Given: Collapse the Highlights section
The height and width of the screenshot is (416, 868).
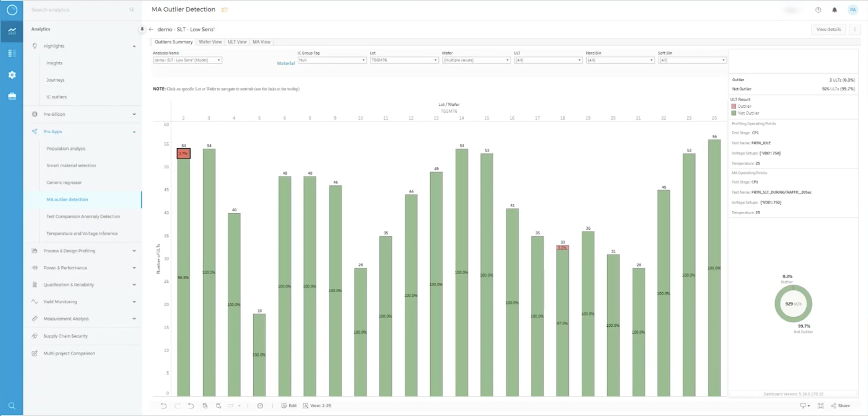Looking at the screenshot, I should coord(134,46).
